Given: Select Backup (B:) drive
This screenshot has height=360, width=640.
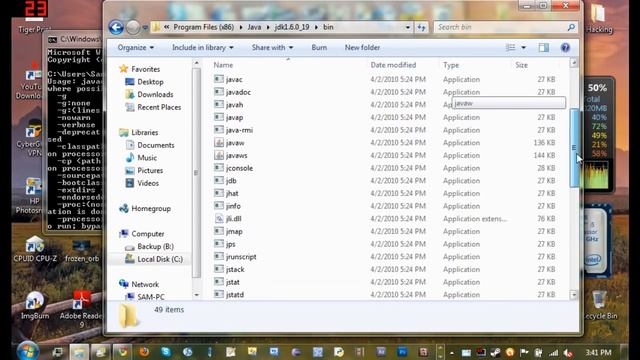Looking at the screenshot, I should tap(155, 247).
